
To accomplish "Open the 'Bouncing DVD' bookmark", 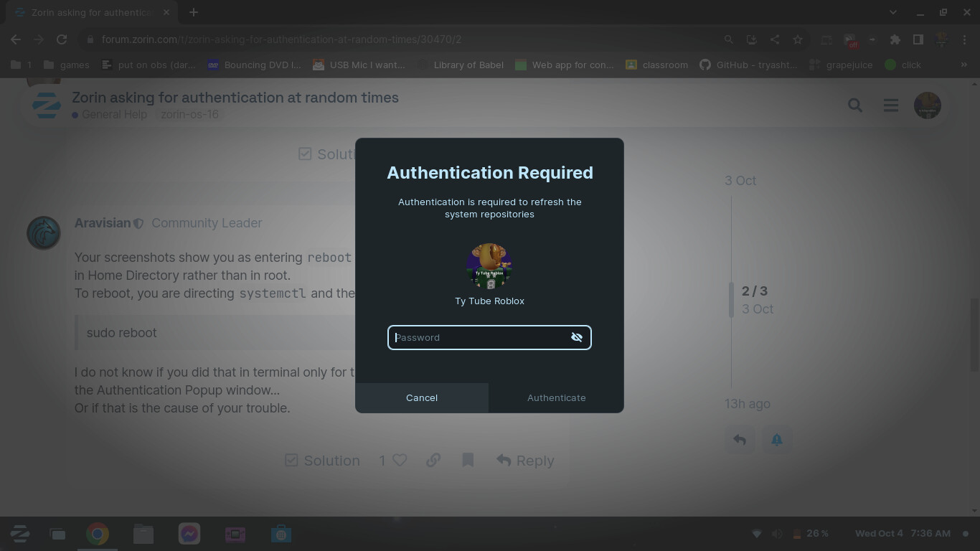I will [254, 65].
